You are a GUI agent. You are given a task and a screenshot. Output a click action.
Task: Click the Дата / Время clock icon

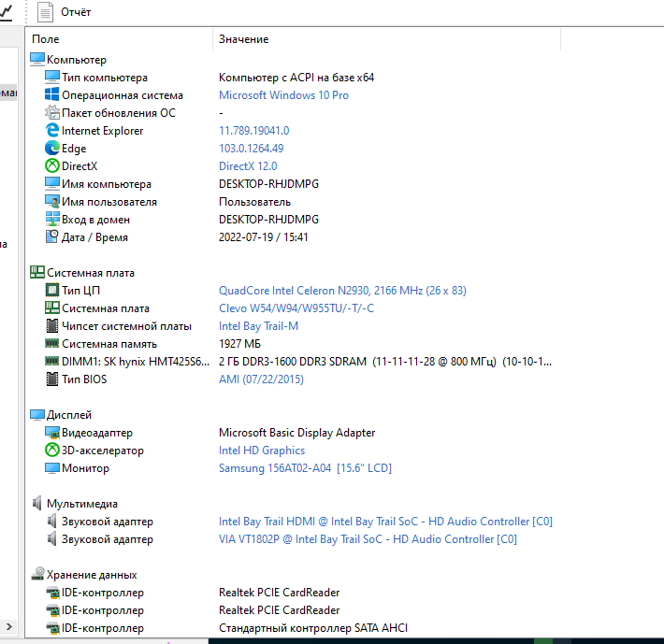coord(52,237)
